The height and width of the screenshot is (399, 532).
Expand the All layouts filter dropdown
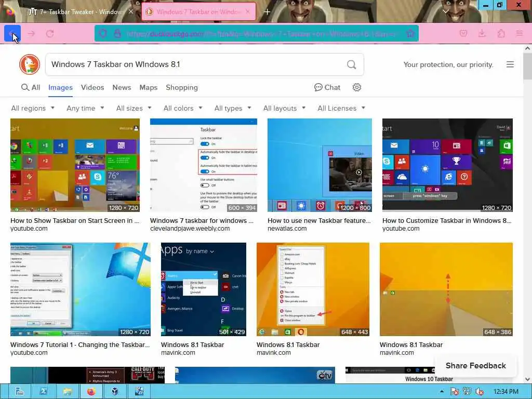point(284,108)
